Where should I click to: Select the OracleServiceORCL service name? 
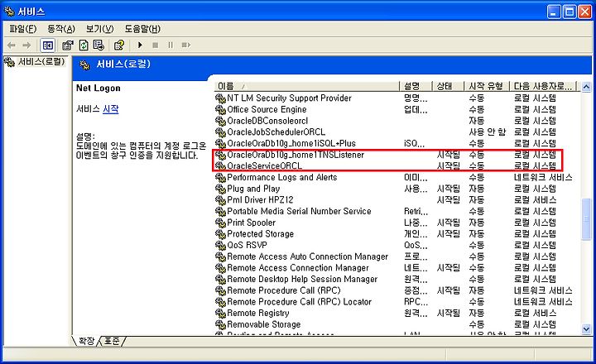[x=265, y=166]
